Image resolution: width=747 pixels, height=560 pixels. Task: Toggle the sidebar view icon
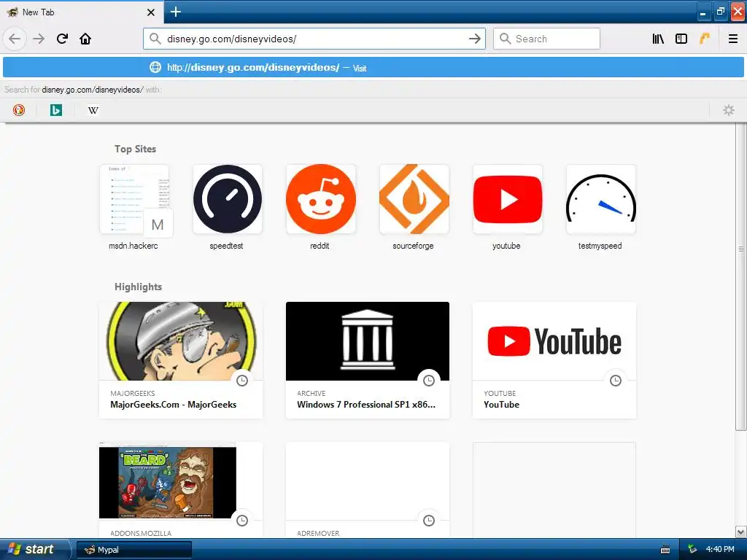(x=681, y=39)
